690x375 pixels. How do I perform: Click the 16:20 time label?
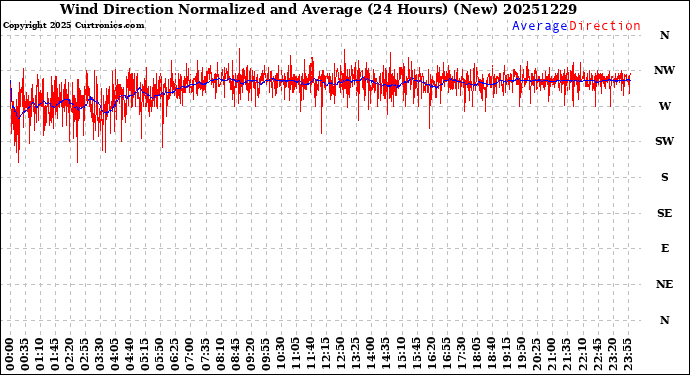point(432,354)
